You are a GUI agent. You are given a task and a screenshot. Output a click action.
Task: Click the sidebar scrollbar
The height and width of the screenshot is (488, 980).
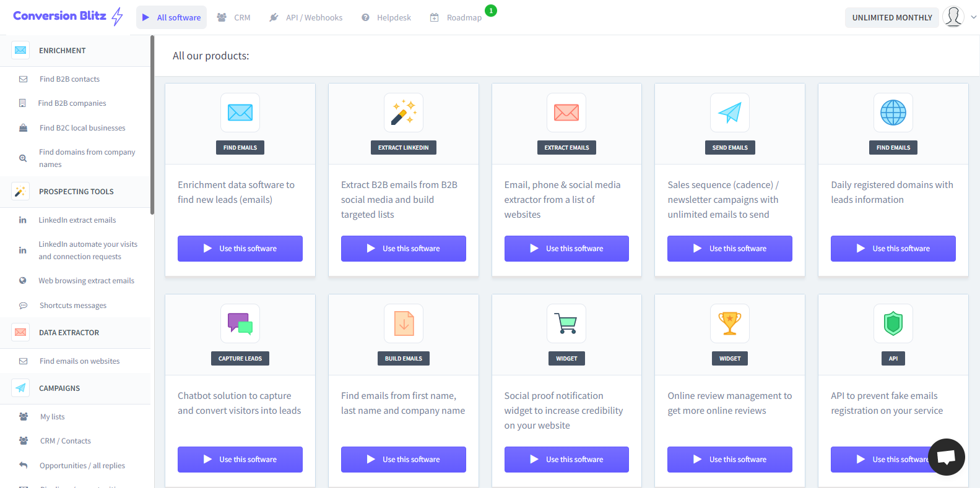click(x=152, y=125)
